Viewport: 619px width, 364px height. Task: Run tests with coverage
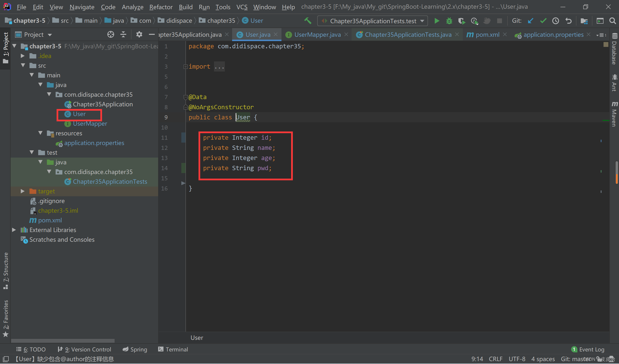pos(462,21)
